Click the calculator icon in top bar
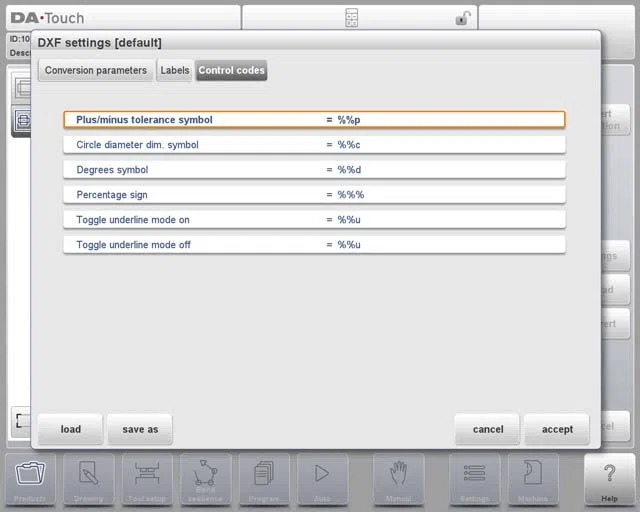Viewport: 640px width, 512px height. click(x=351, y=18)
